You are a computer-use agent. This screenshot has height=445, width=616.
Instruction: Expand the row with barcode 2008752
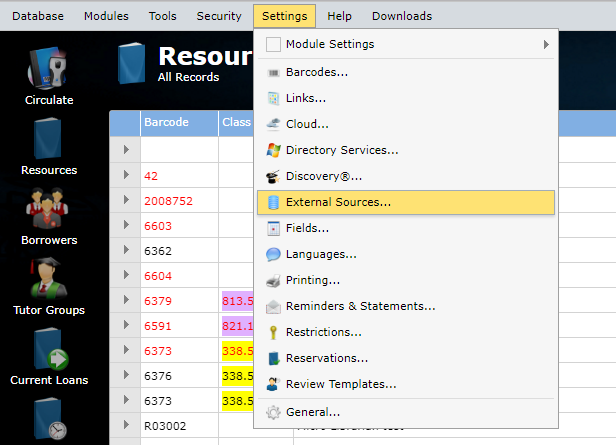[126, 200]
